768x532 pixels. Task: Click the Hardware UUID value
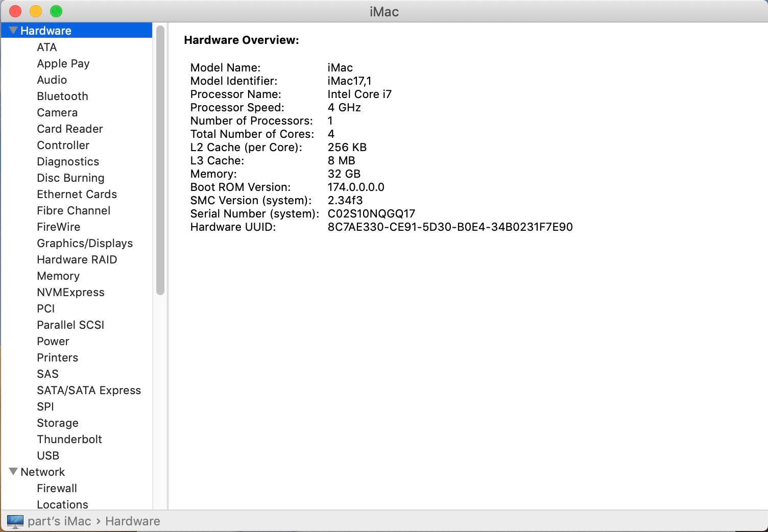[x=450, y=227]
